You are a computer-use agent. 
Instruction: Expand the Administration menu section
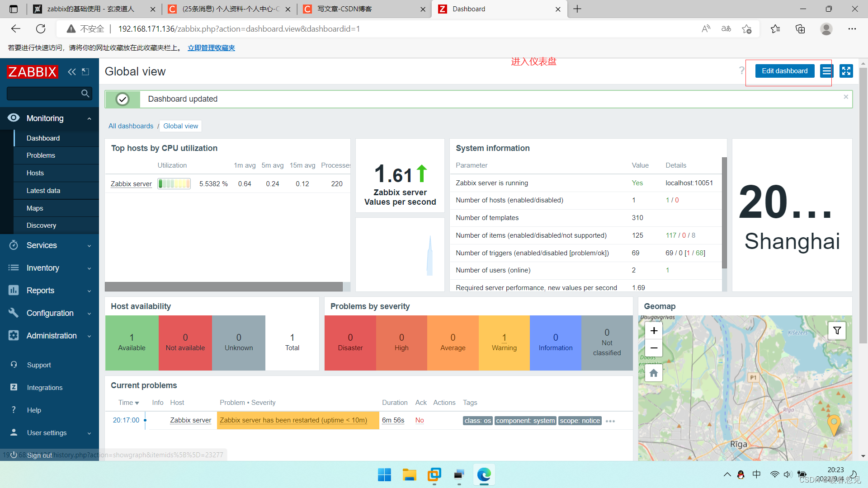50,336
